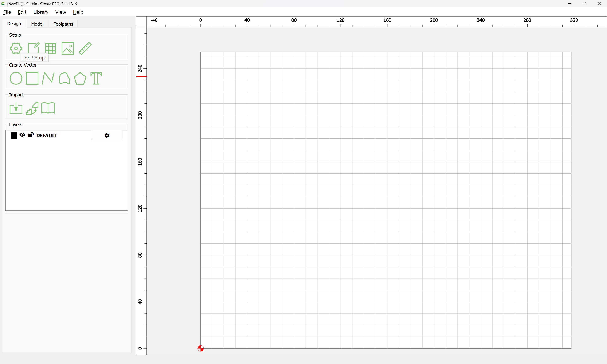Choose the Curve drawing tool
This screenshot has height=364, width=607.
(x=64, y=78)
